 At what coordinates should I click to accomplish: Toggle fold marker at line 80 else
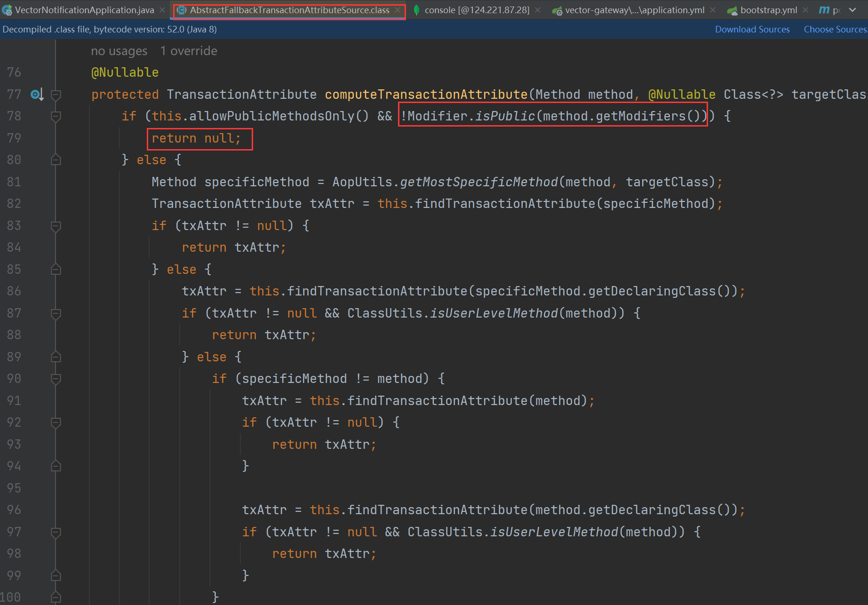click(x=56, y=160)
